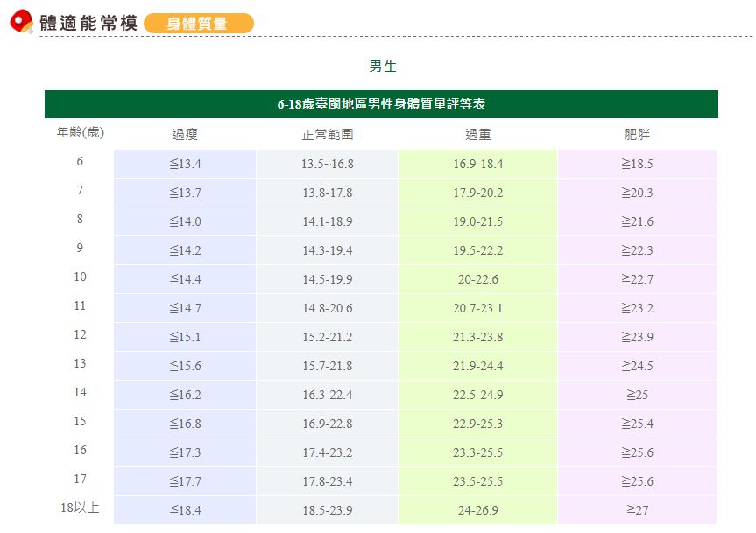Select the 肥胖 column header
756x533 pixels.
pos(637,135)
